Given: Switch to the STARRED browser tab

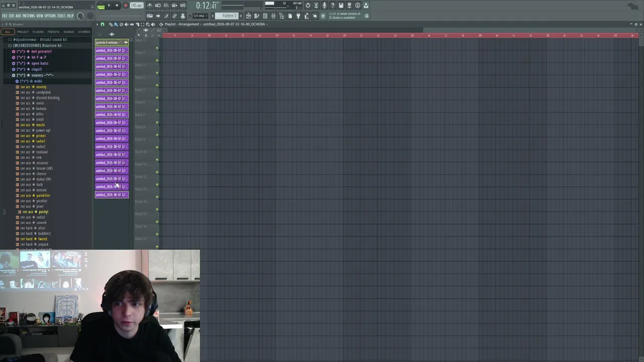Looking at the screenshot, I should pos(84,32).
